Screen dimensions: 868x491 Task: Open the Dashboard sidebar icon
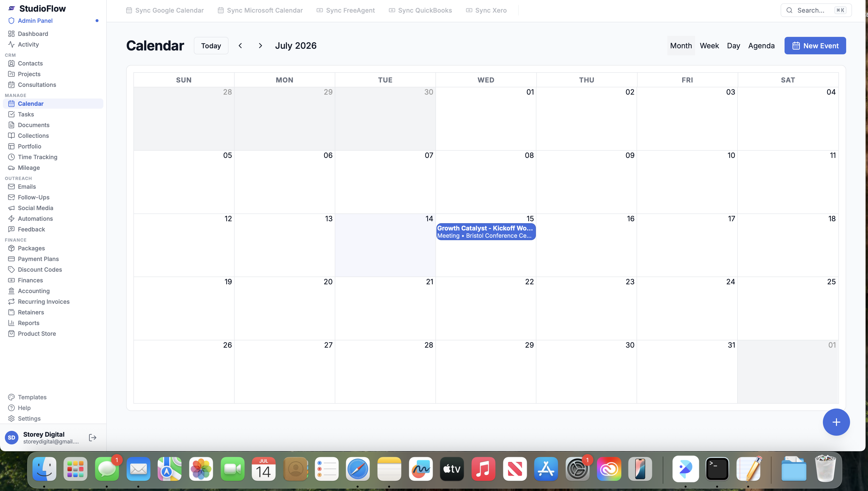coord(11,34)
